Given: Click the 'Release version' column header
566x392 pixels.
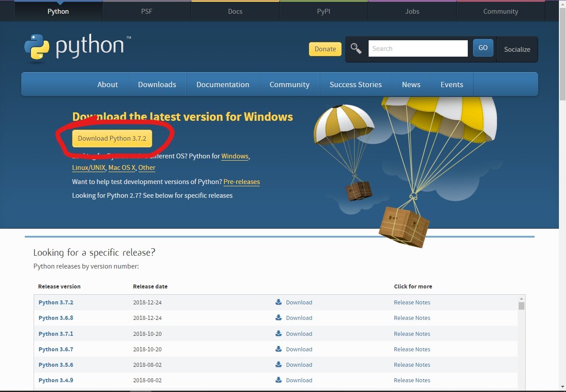Looking at the screenshot, I should point(59,286).
